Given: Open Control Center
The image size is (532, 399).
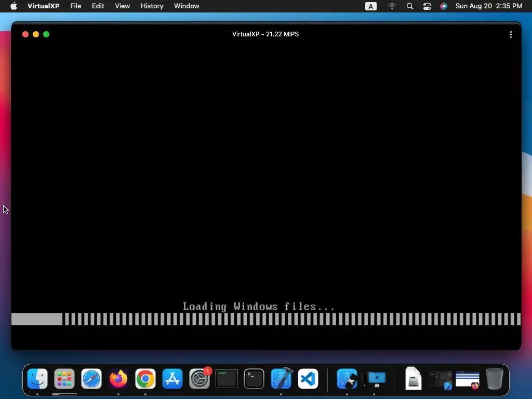Looking at the screenshot, I should [427, 6].
